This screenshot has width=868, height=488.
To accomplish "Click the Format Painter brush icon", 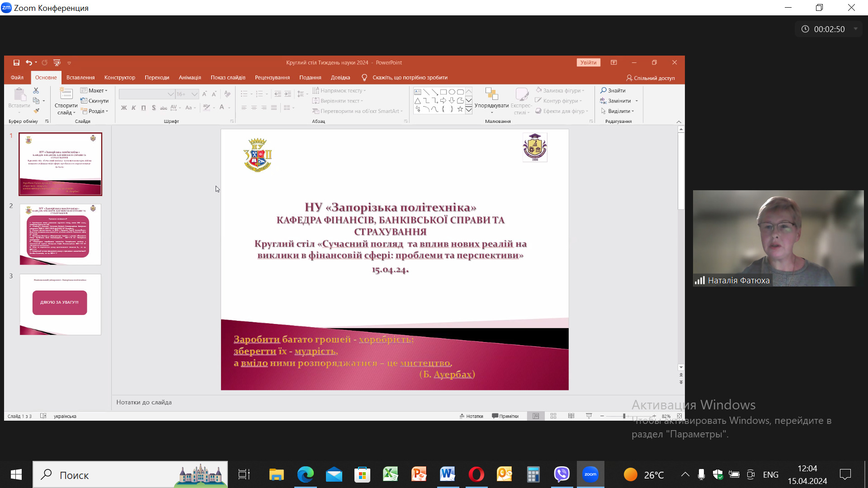I will click(x=36, y=111).
